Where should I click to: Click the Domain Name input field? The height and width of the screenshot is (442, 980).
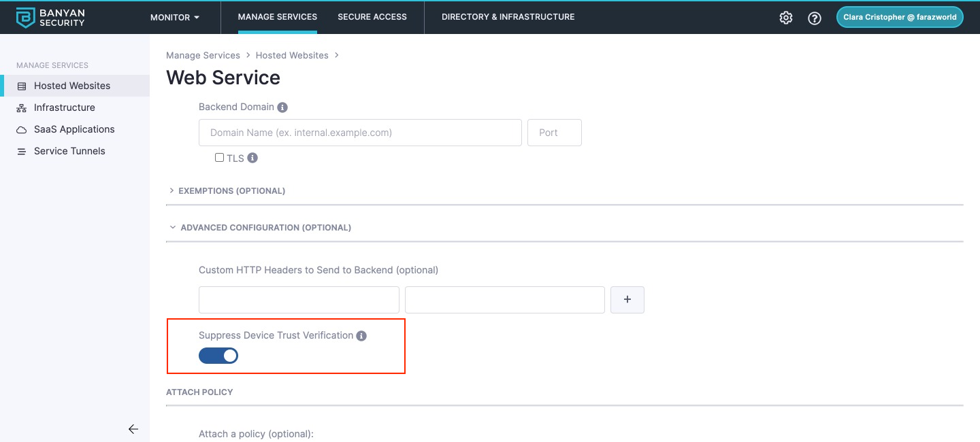[x=360, y=133]
